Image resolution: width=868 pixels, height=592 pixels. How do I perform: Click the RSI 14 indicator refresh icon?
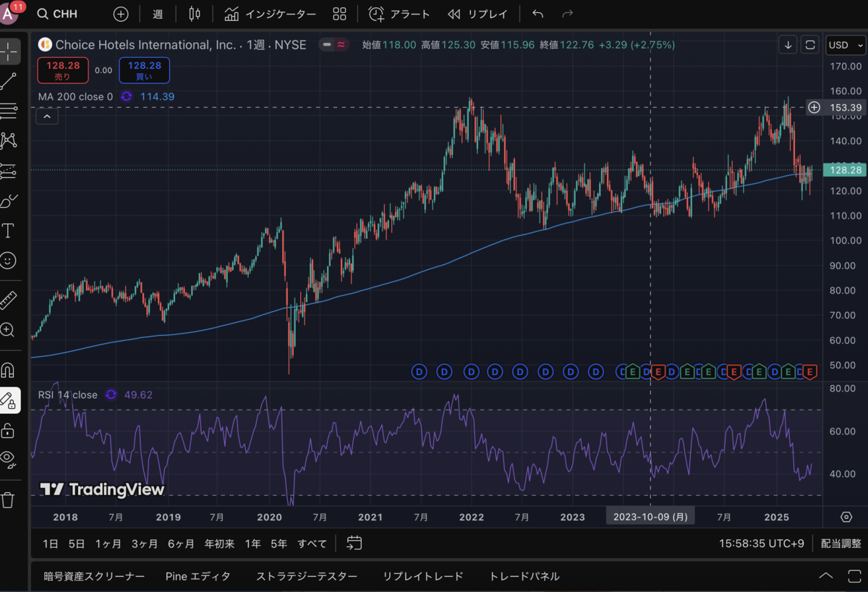click(111, 395)
